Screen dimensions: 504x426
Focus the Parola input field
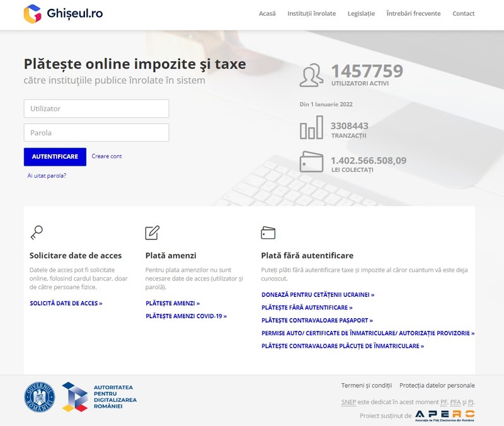pyautogui.click(x=96, y=132)
